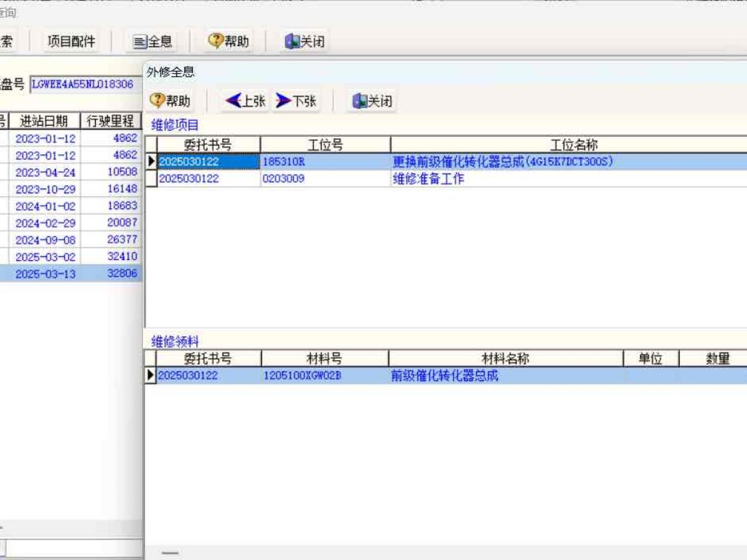Click the 行驶里程 column header

pyautogui.click(x=110, y=121)
